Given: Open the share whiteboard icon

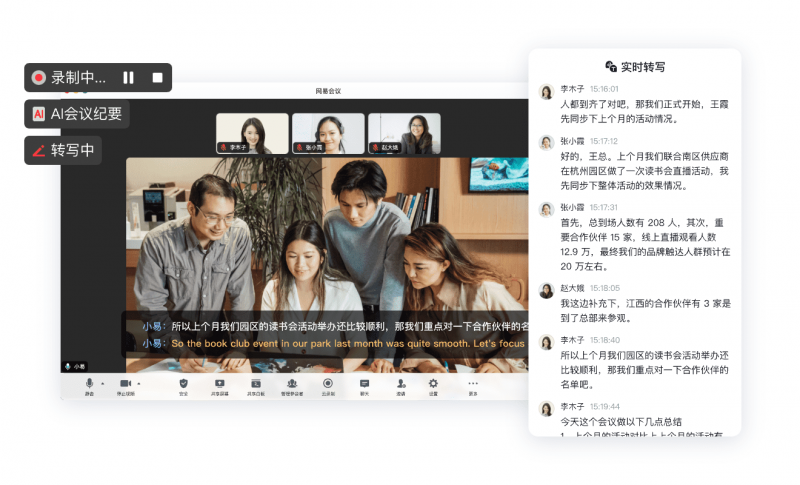Looking at the screenshot, I should point(255,384).
